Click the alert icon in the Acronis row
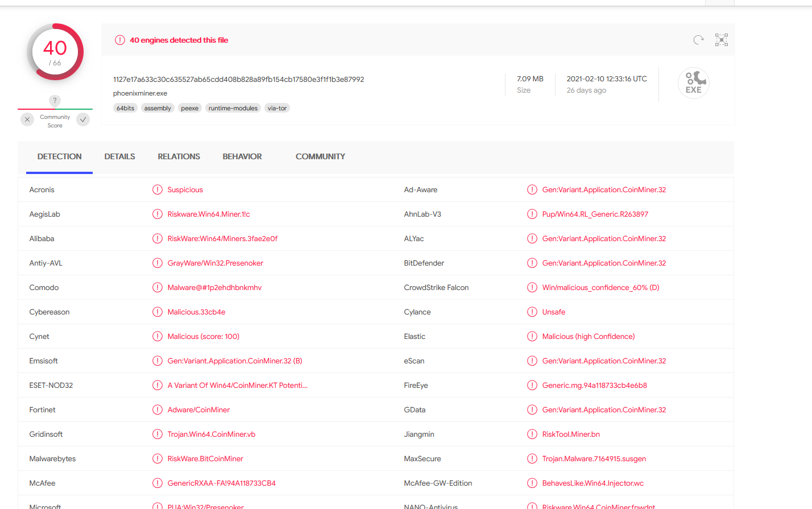 (158, 190)
